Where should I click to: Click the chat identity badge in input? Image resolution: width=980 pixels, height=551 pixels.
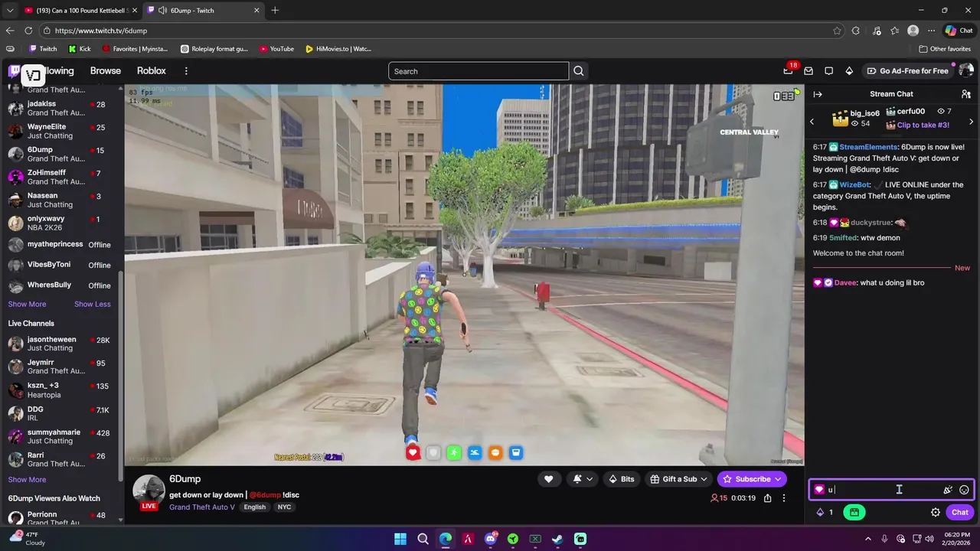click(x=819, y=490)
